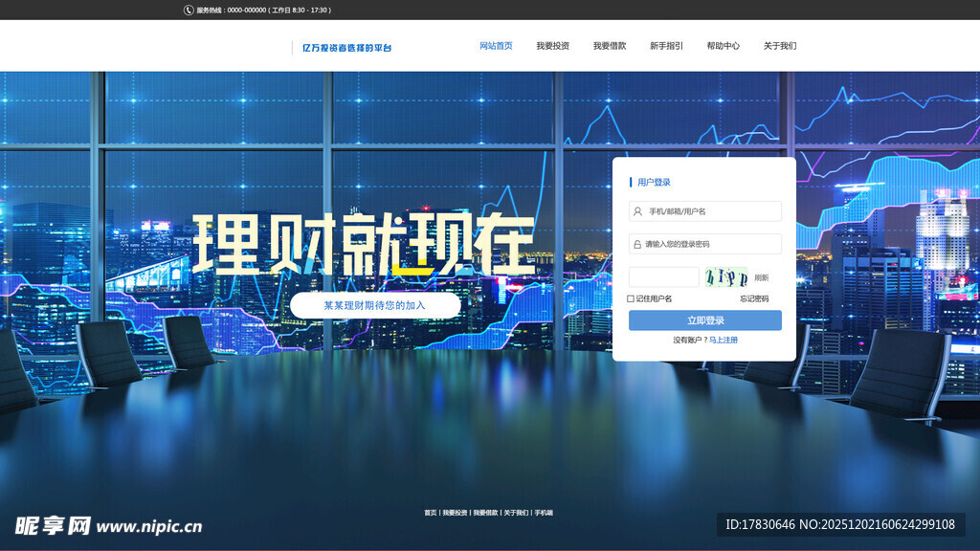The width and height of the screenshot is (980, 551).
Task: Click the 忘记密码 forgot password link
Action: click(x=754, y=298)
